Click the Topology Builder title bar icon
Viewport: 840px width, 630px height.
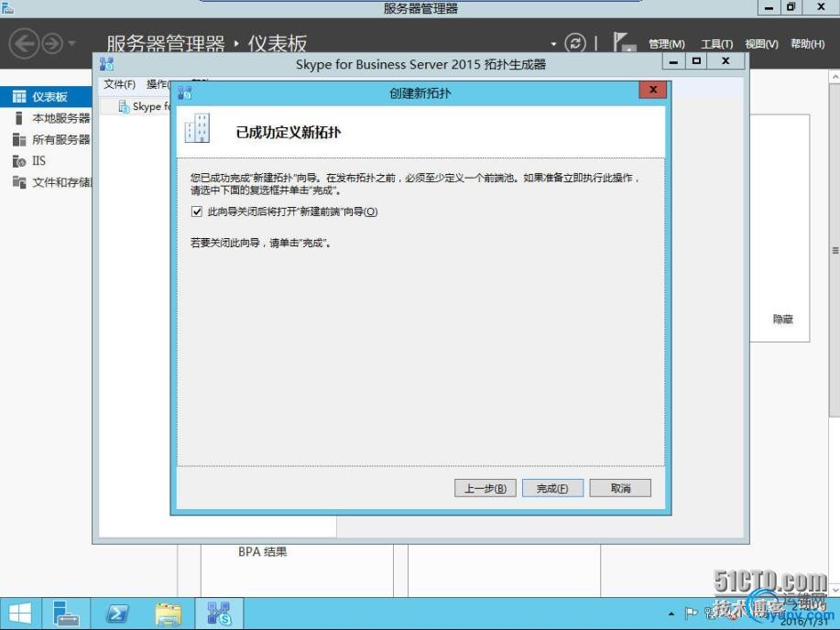click(106, 64)
